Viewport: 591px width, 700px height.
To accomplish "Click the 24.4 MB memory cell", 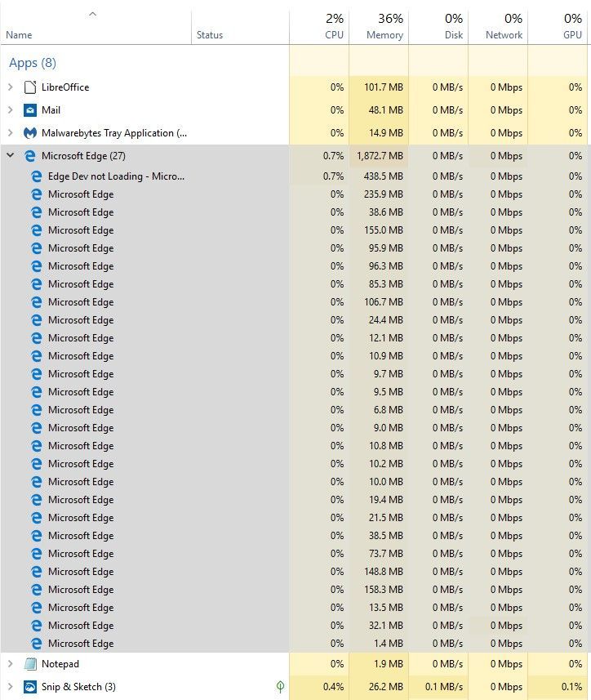I will [x=379, y=320].
